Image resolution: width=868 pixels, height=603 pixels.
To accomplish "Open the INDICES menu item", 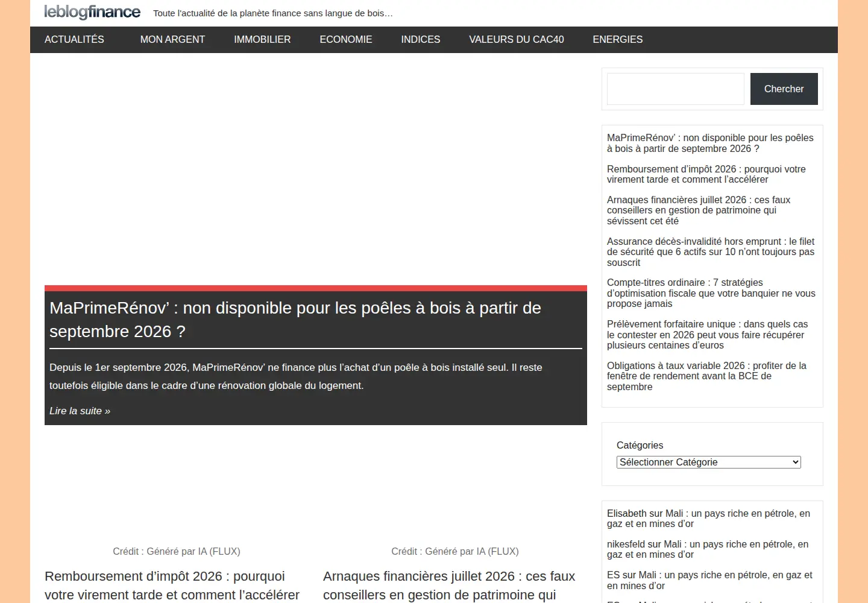I will point(421,40).
